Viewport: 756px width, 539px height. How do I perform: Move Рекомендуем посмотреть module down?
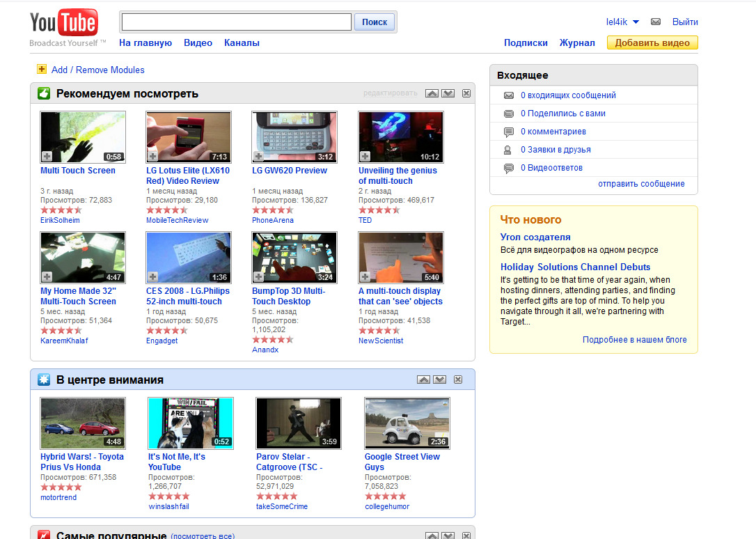pos(448,93)
